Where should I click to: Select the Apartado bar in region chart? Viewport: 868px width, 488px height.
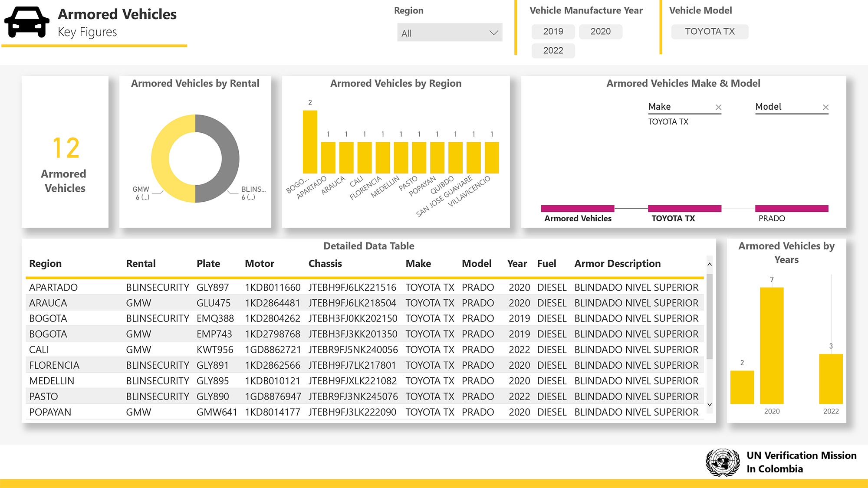tap(328, 157)
